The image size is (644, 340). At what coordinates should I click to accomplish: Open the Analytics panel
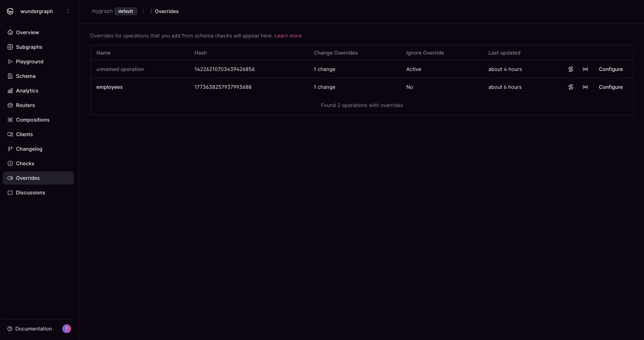(27, 91)
